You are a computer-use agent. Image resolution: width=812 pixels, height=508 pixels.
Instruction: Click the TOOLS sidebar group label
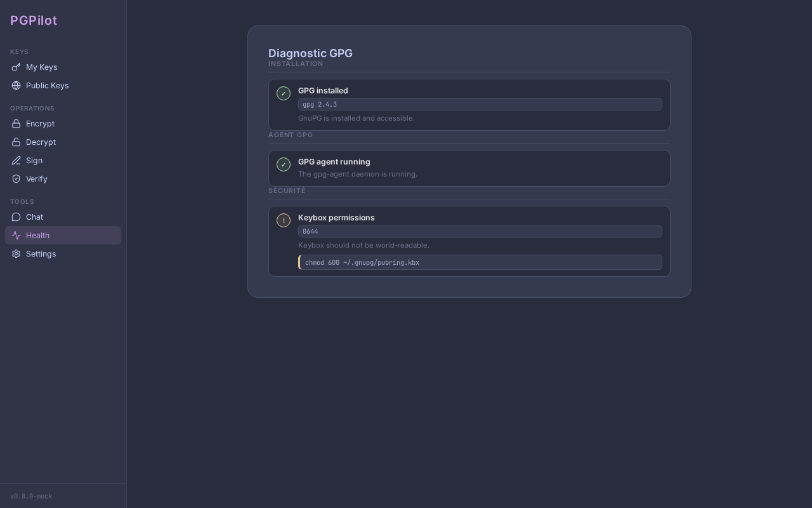pos(22,202)
